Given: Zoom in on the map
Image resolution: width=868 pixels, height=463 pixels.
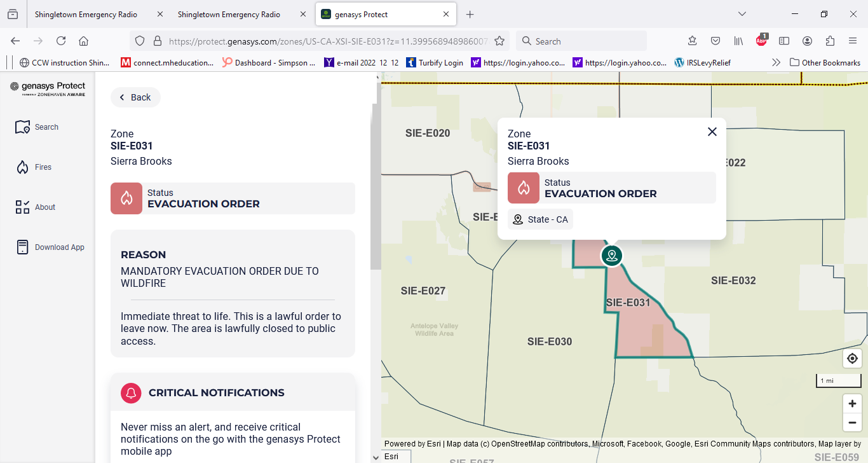Looking at the screenshot, I should click(852, 404).
